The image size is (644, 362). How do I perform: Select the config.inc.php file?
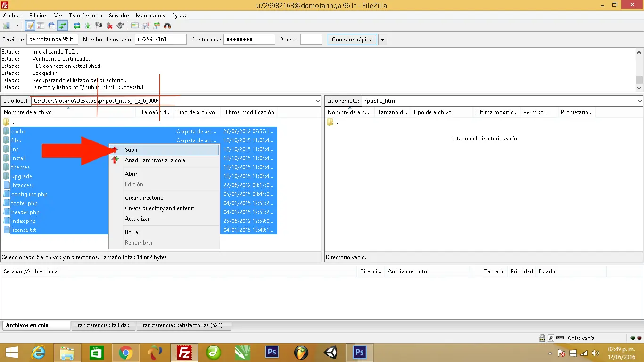point(29,194)
